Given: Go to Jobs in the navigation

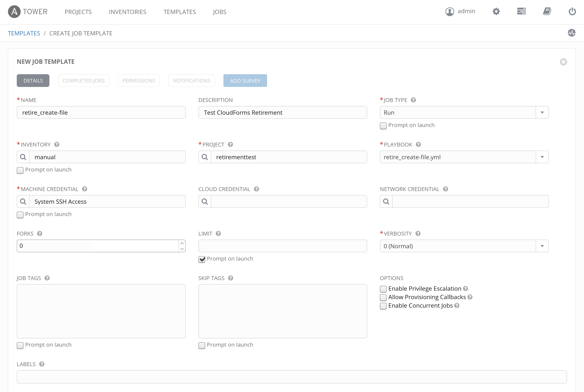Looking at the screenshot, I should pyautogui.click(x=219, y=12).
